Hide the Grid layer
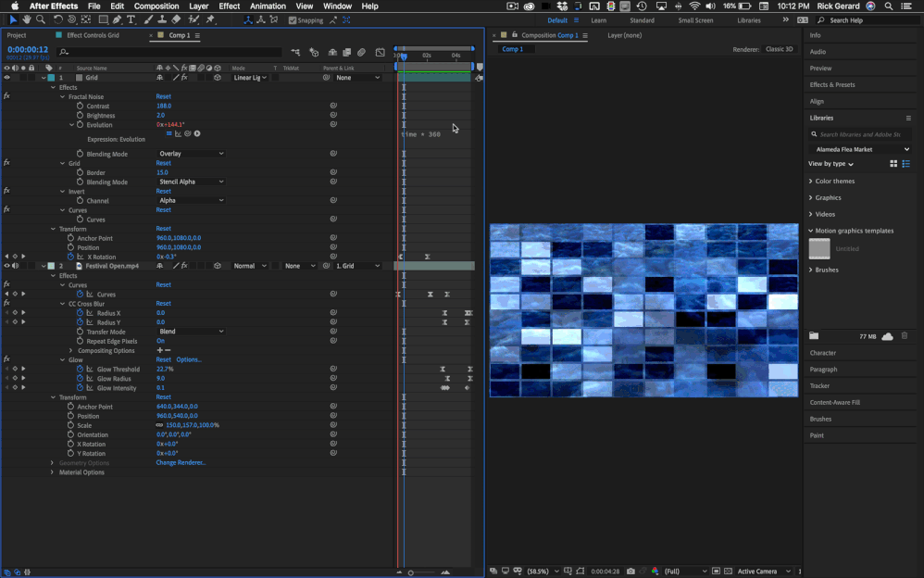The height and width of the screenshot is (578, 924). coord(7,78)
